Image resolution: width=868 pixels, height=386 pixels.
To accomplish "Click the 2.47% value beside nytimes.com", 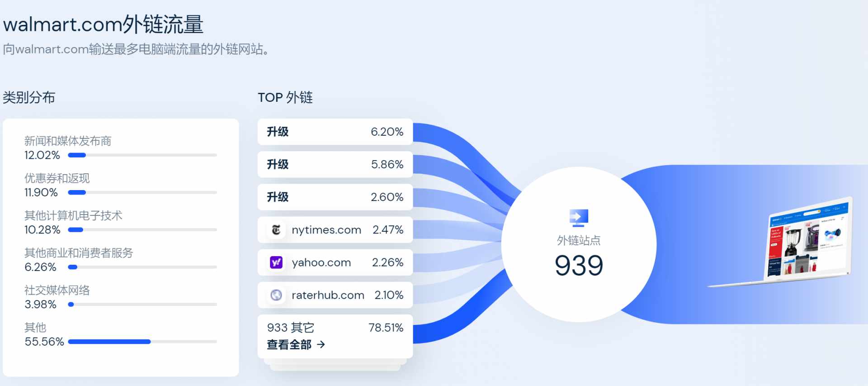I will click(388, 230).
